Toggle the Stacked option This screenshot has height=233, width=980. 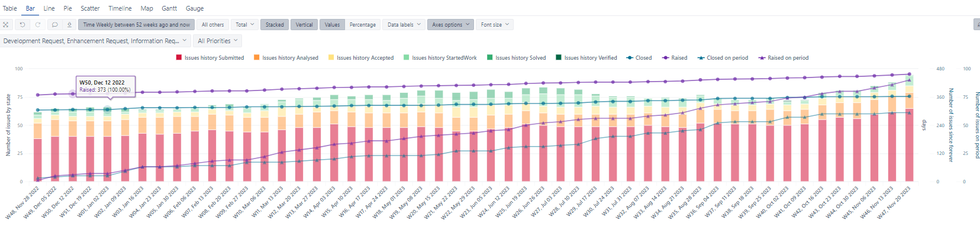[275, 25]
